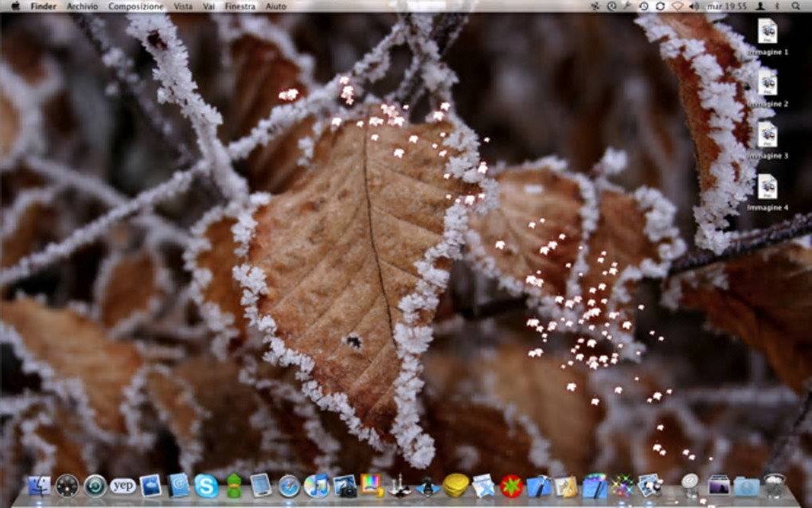Screen dimensions: 812x508
Task: Open the Finestra menu
Action: point(240,6)
